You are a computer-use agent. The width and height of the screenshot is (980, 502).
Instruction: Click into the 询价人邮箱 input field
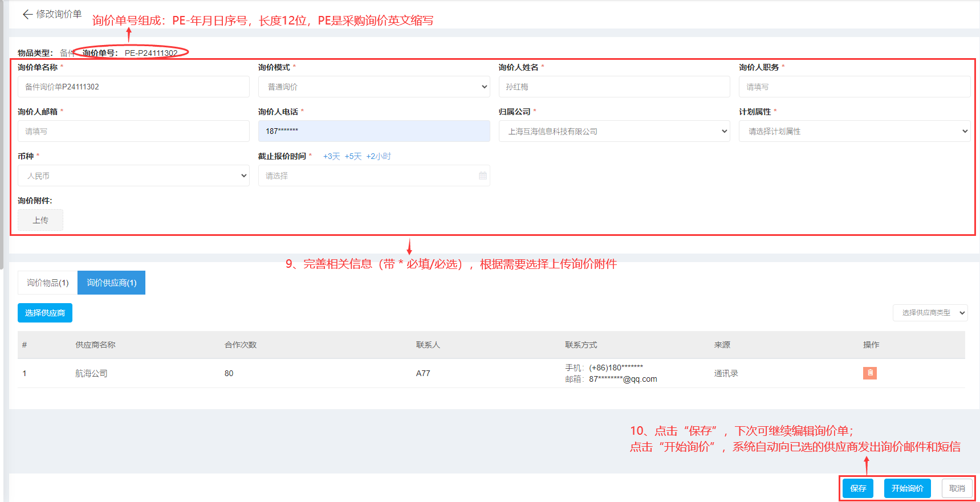133,131
